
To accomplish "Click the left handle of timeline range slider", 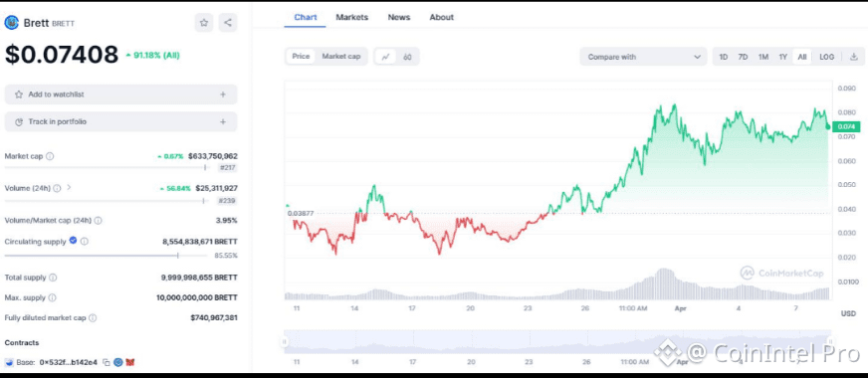I will pos(285,342).
